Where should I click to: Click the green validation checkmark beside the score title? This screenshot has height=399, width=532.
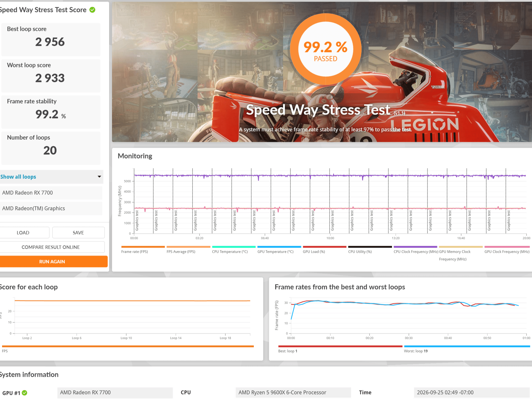92,10
